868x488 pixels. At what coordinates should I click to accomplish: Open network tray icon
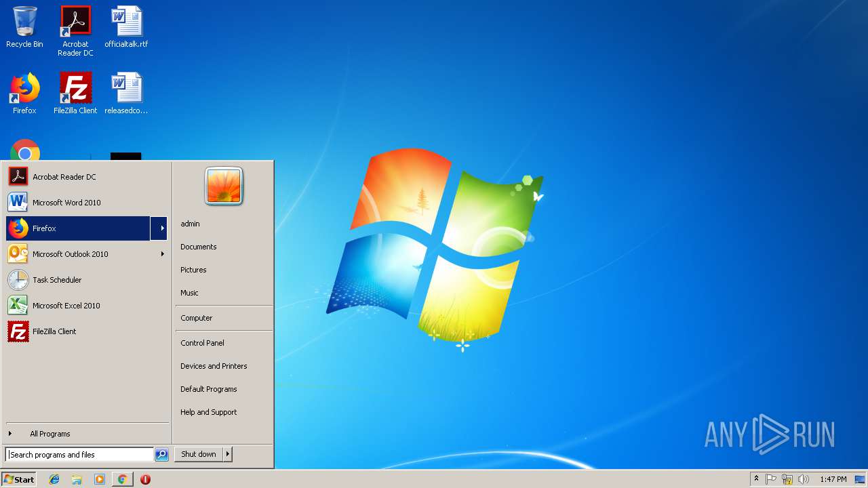tap(787, 479)
